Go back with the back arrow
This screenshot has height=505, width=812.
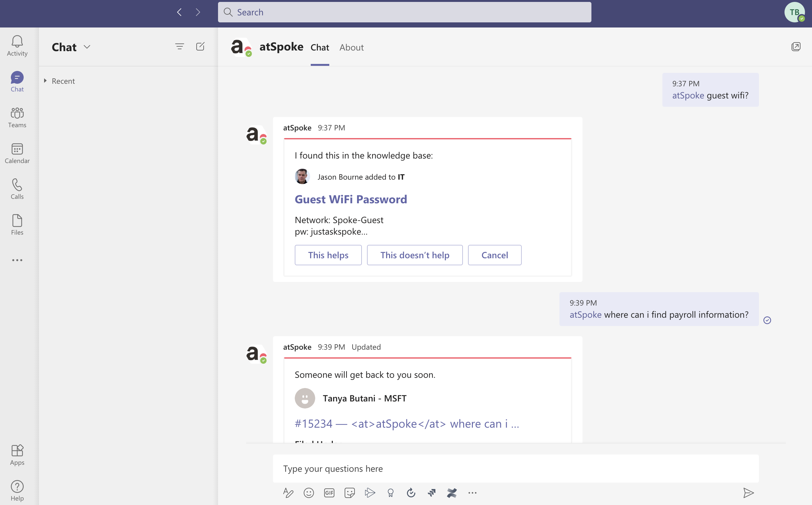179,12
